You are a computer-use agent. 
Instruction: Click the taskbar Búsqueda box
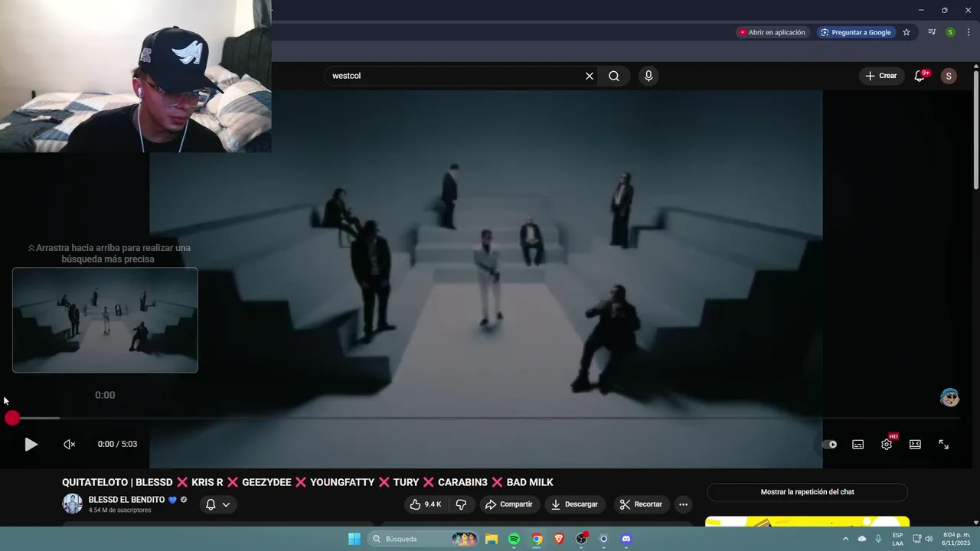coord(423,539)
